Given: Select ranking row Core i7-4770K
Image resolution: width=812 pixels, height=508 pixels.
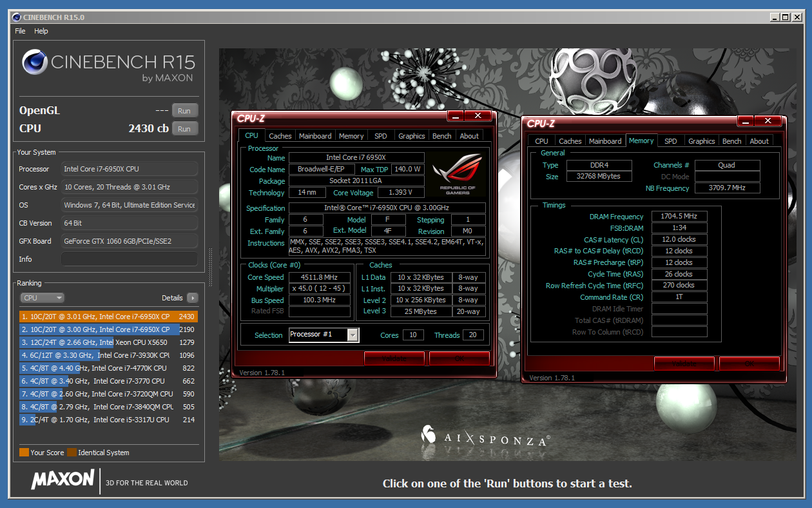Looking at the screenshot, I should pyautogui.click(x=108, y=368).
